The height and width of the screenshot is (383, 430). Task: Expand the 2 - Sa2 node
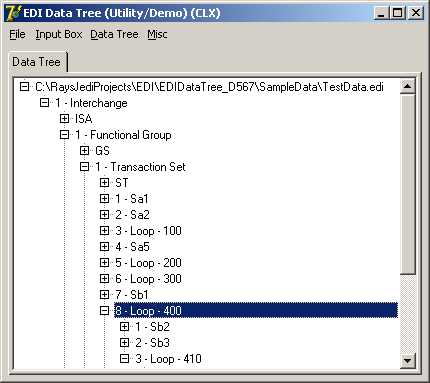point(104,215)
